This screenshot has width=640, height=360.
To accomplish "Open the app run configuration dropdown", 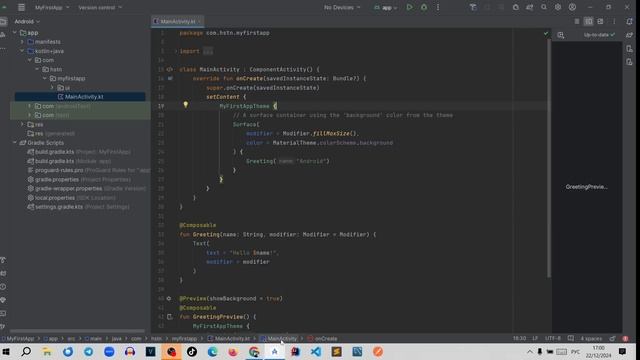I will click(x=386, y=7).
